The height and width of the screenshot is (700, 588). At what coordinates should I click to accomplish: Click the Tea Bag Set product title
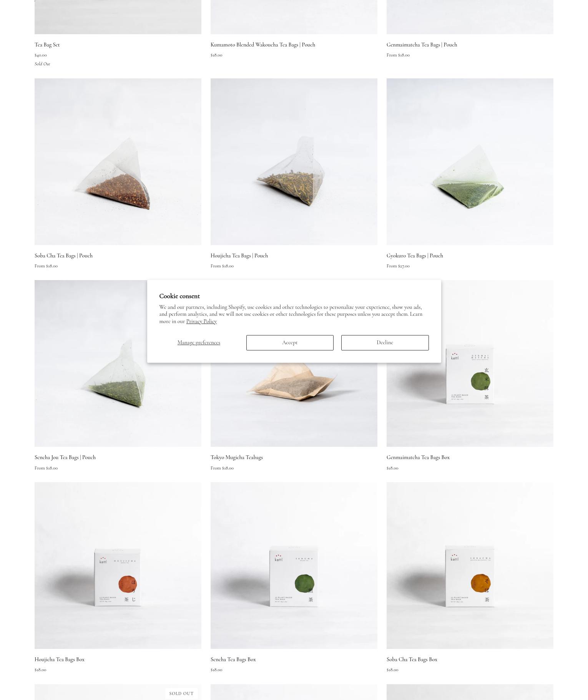coord(47,45)
